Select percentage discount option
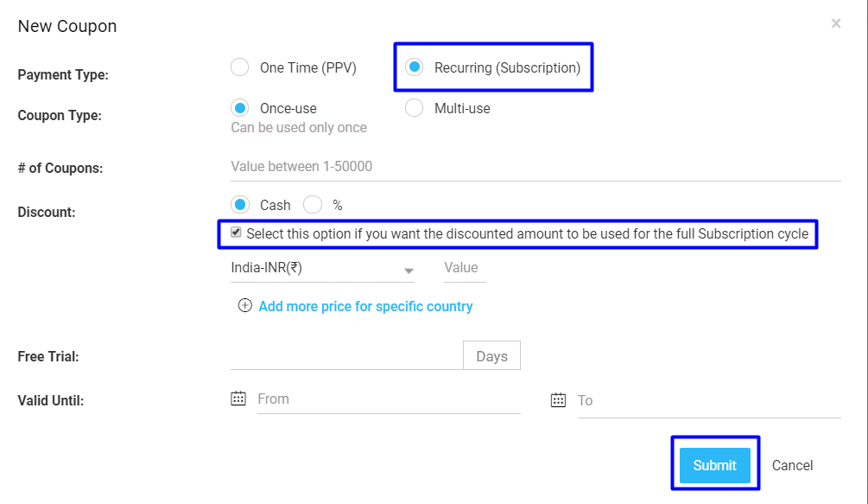This screenshot has height=504, width=868. click(x=313, y=204)
